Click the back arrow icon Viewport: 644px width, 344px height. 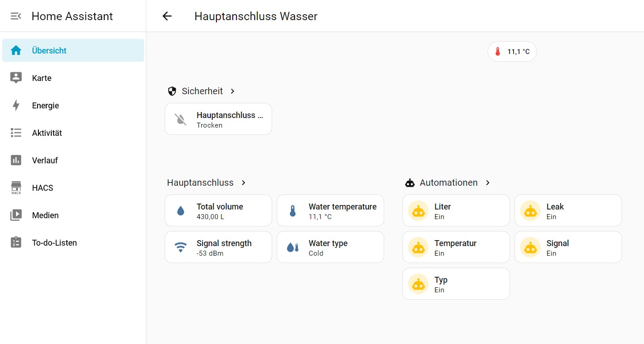click(167, 16)
